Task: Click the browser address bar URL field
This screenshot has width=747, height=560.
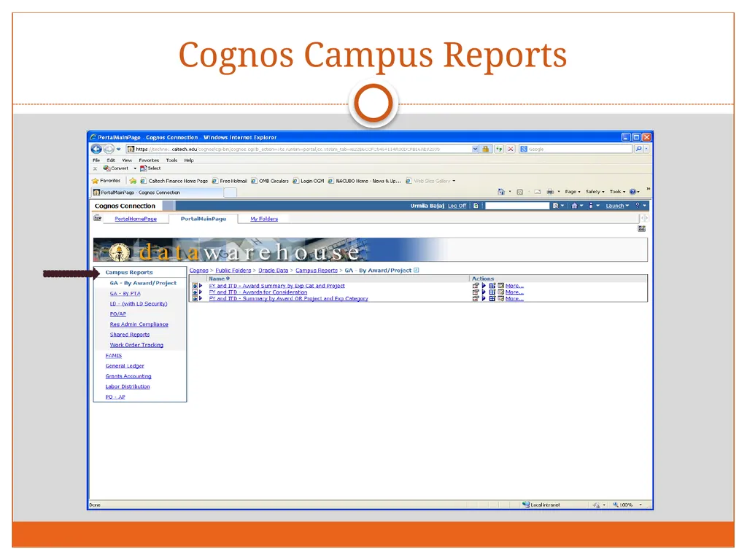Action: [x=298, y=149]
